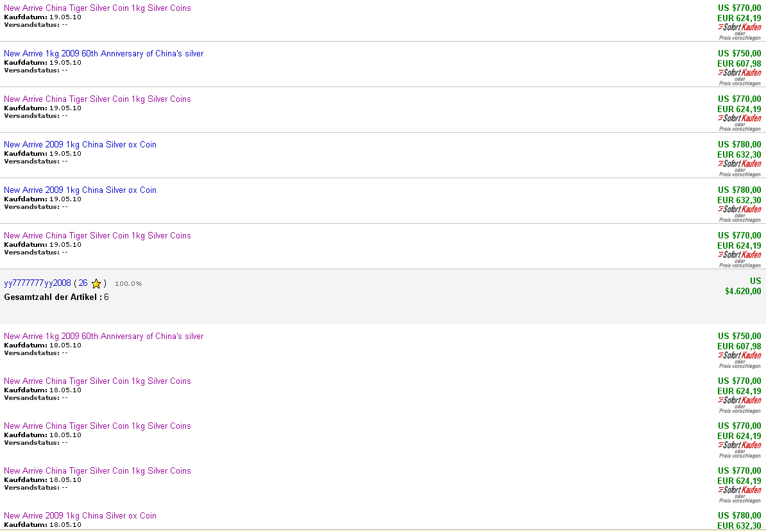Open seller profile yy7777777yy2008
The image size is (766, 532).
(37, 283)
